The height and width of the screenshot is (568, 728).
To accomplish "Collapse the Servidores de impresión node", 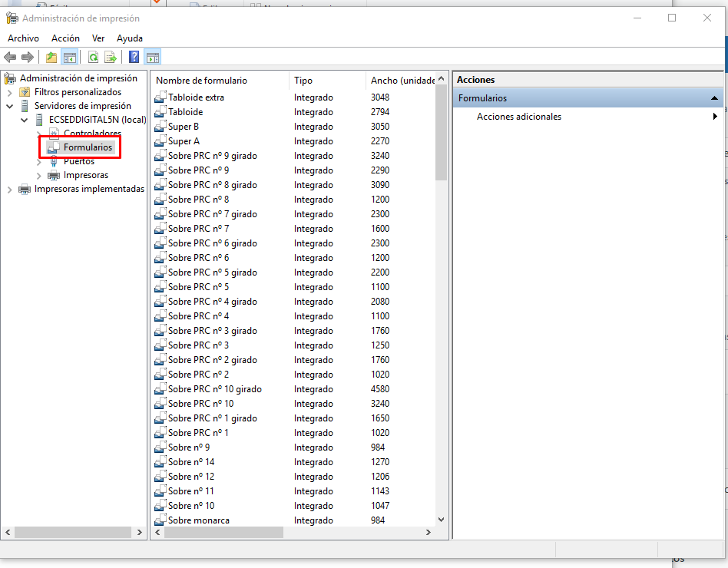I will [x=10, y=106].
